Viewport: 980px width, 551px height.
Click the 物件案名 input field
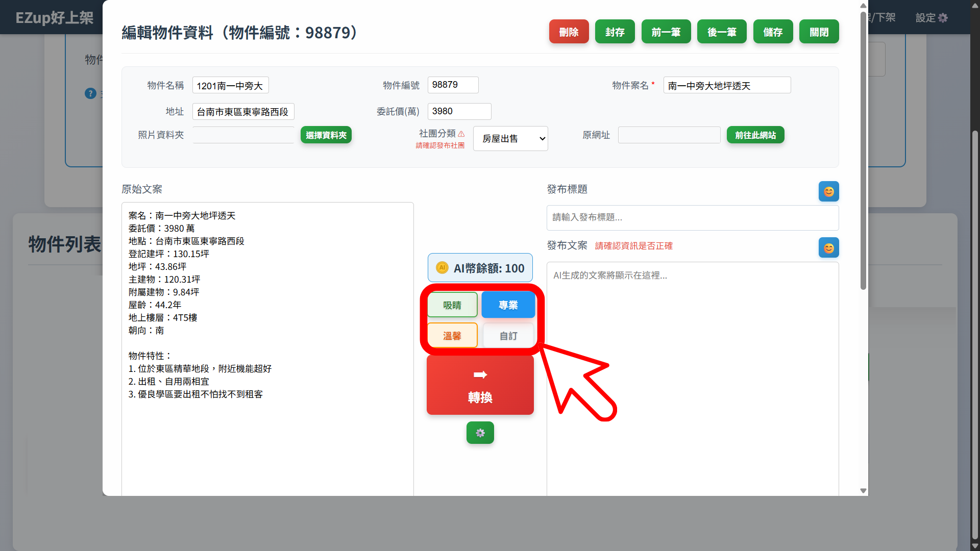[x=727, y=85]
